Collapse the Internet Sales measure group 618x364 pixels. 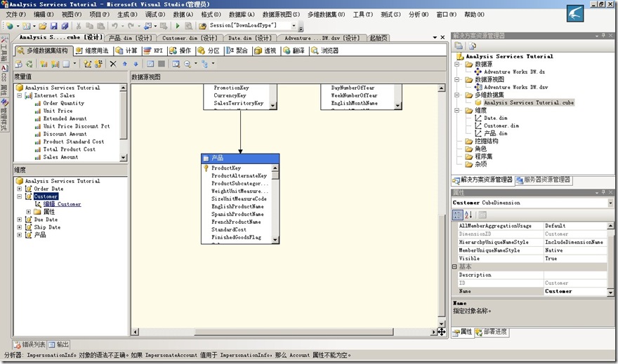click(20, 95)
